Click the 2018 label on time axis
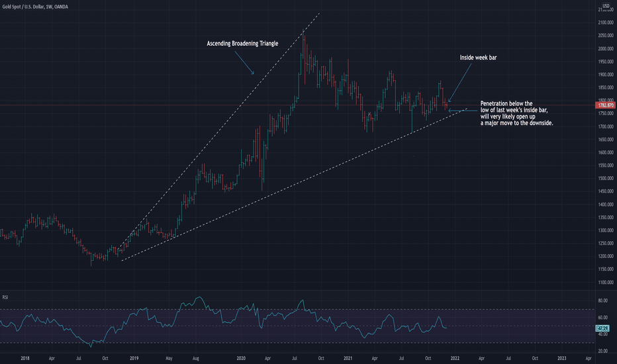This screenshot has height=364, width=617. point(24,359)
